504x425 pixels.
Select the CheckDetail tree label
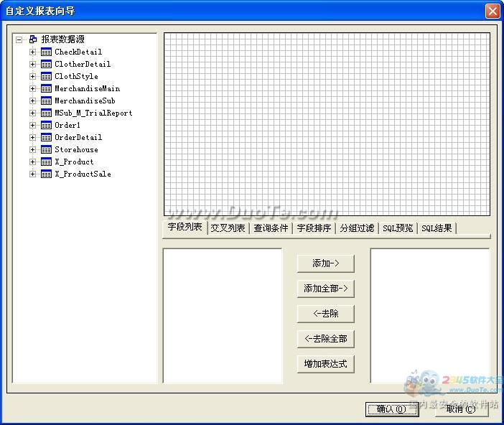point(78,52)
